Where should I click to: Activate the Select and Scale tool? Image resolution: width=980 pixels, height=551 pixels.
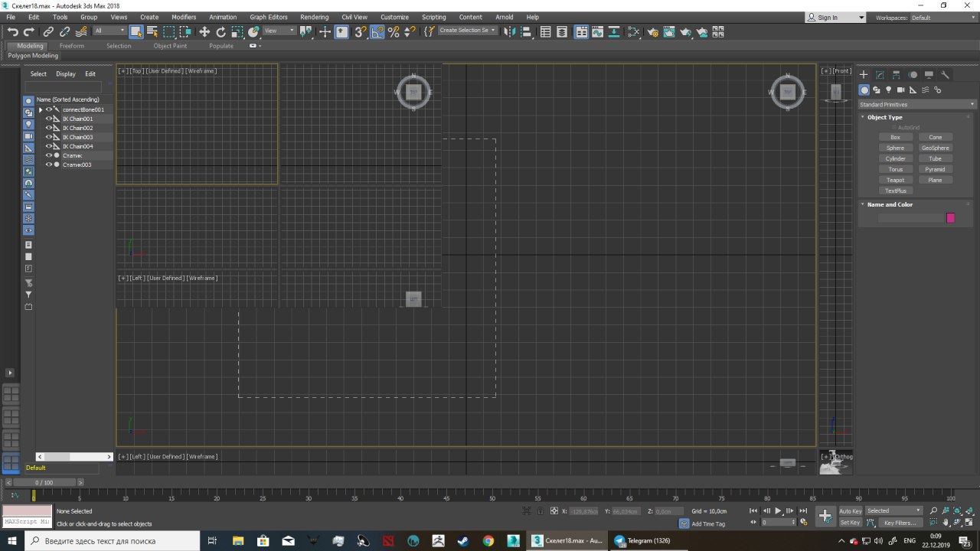tap(237, 31)
